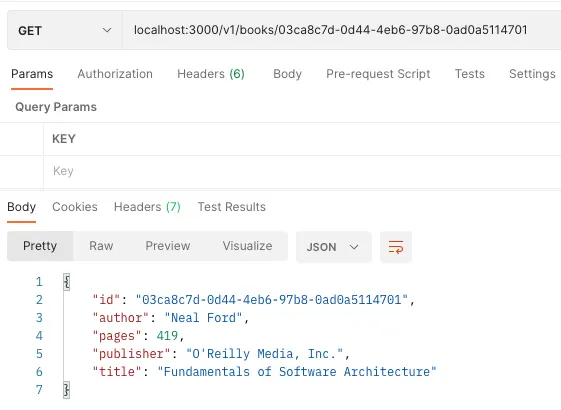Open the Settings tab
Image resolution: width=561 pixels, height=410 pixels.
(532, 74)
